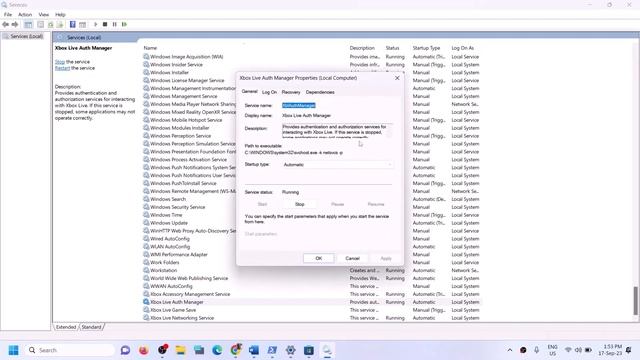
Task: Select the General tab in the Properties dialog
Action: click(x=249, y=92)
